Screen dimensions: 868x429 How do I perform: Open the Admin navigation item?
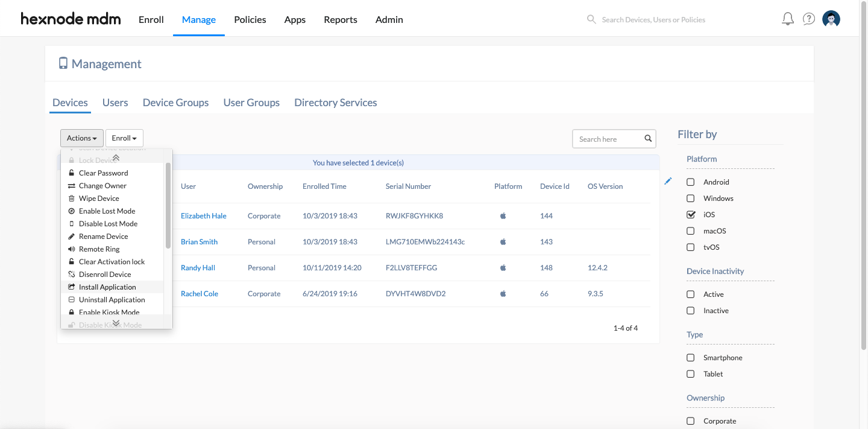[389, 19]
